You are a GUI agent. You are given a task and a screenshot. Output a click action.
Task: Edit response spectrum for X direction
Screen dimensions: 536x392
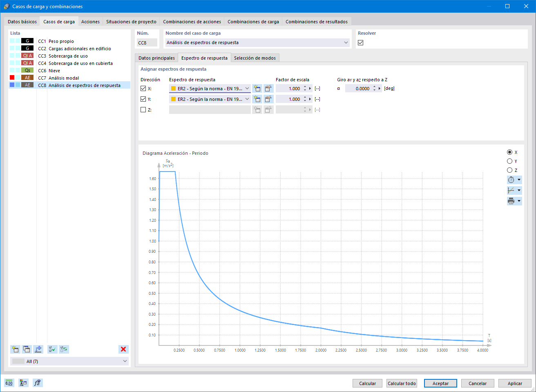[x=268, y=89]
